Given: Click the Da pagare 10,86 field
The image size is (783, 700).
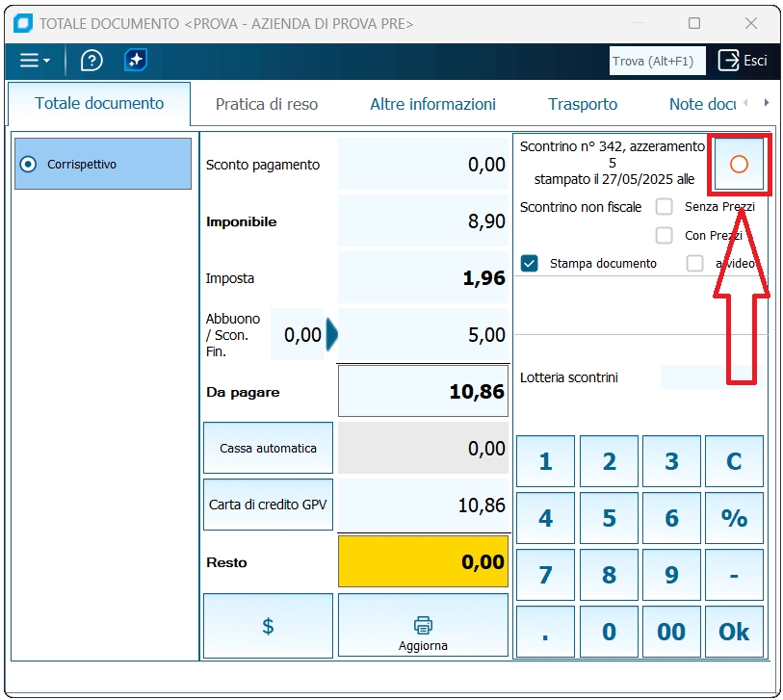Looking at the screenshot, I should [x=423, y=392].
